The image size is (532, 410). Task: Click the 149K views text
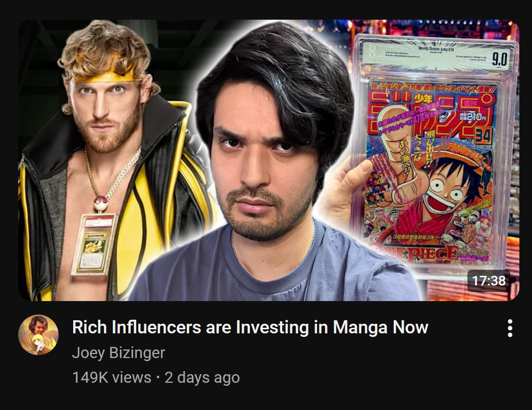(112, 377)
